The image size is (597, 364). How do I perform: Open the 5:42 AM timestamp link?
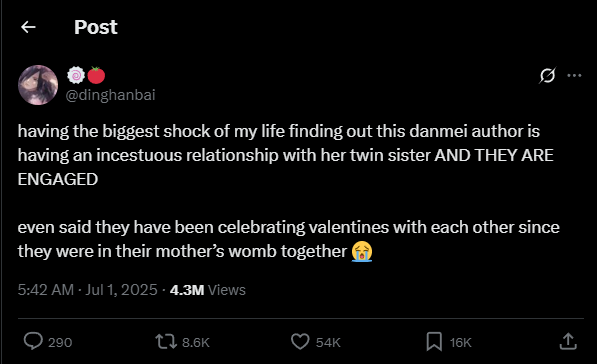point(87,290)
